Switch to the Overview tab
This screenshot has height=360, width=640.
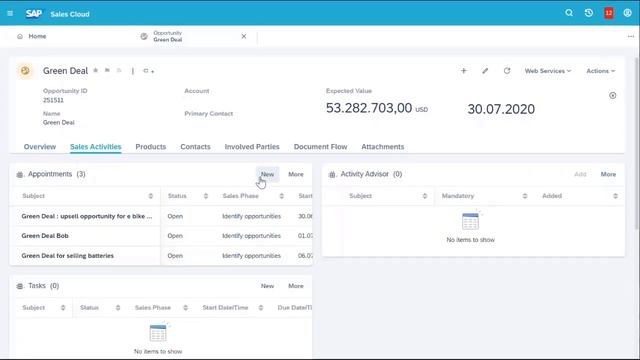pyautogui.click(x=40, y=147)
